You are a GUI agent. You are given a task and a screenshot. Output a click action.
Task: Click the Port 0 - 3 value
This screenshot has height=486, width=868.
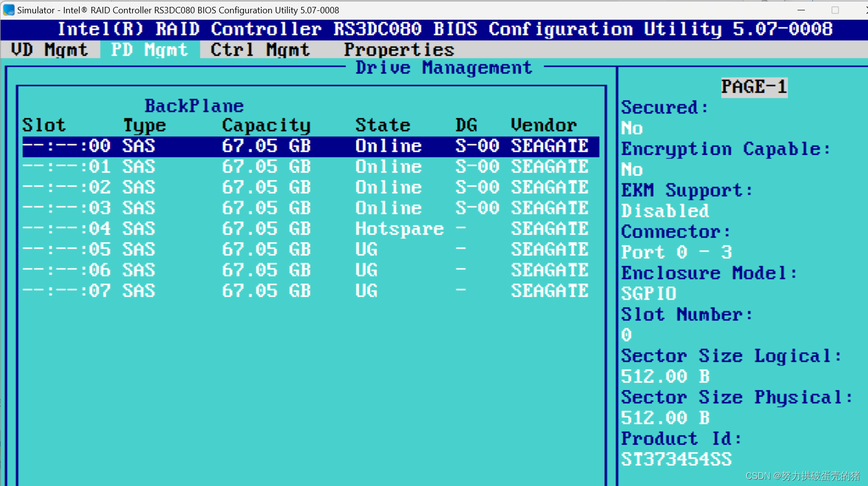pyautogui.click(x=676, y=252)
